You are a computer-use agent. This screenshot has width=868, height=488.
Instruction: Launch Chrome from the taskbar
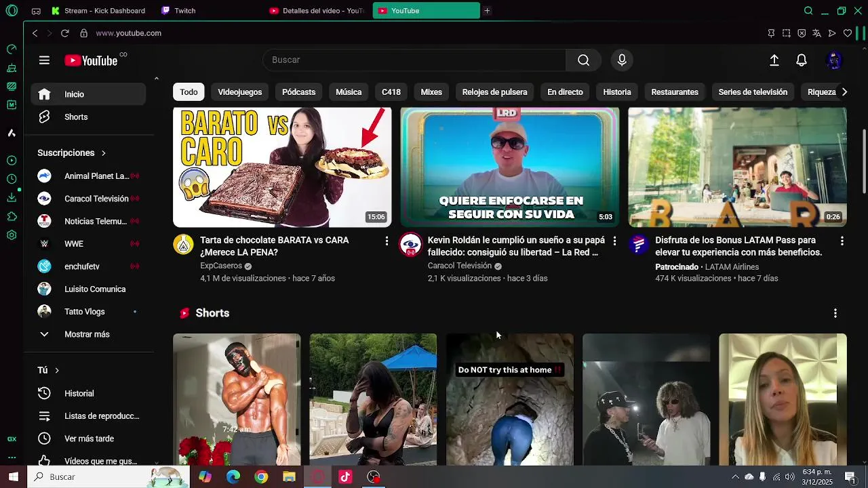[x=261, y=477]
